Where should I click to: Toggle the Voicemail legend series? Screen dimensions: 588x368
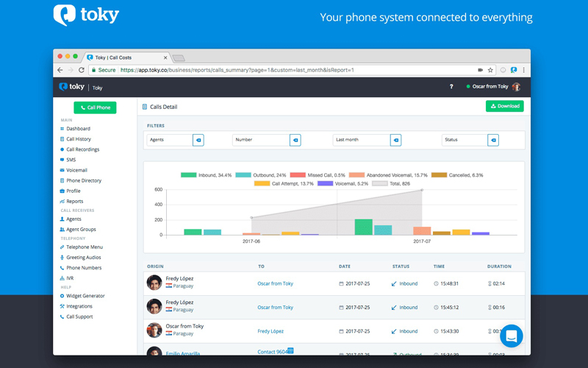(x=342, y=183)
